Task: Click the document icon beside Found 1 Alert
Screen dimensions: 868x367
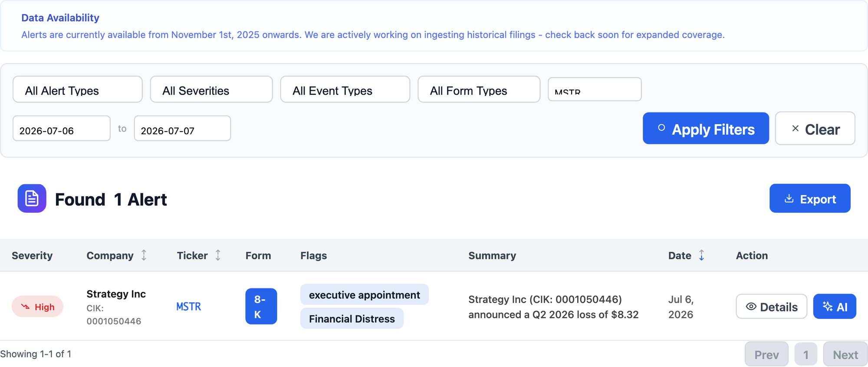Action: click(32, 198)
